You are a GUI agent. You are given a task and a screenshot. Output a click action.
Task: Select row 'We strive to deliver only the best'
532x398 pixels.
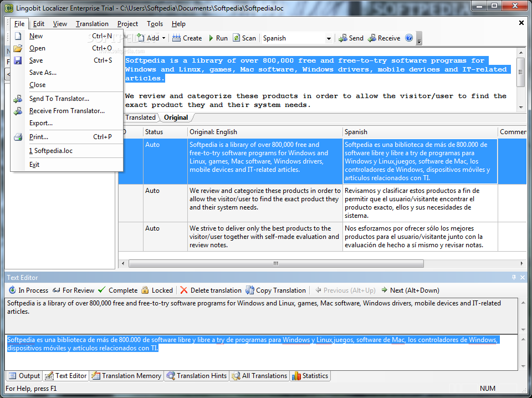click(x=265, y=237)
